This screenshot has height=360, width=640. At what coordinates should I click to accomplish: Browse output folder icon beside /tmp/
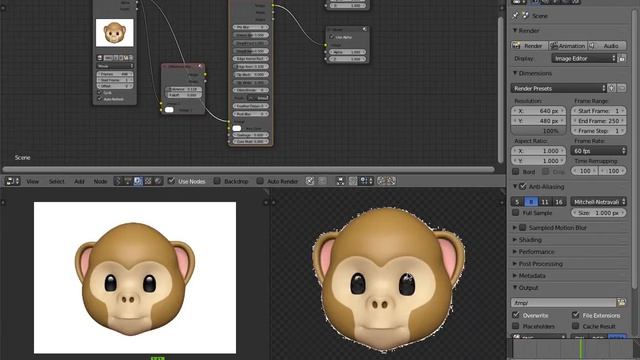pyautogui.click(x=621, y=302)
